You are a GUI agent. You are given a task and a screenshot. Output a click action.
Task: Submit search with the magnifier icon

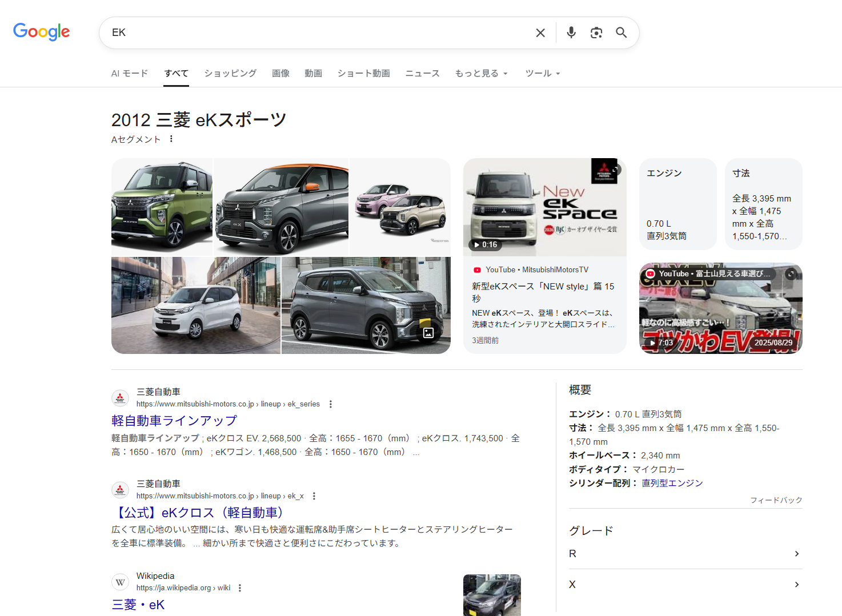pos(622,33)
